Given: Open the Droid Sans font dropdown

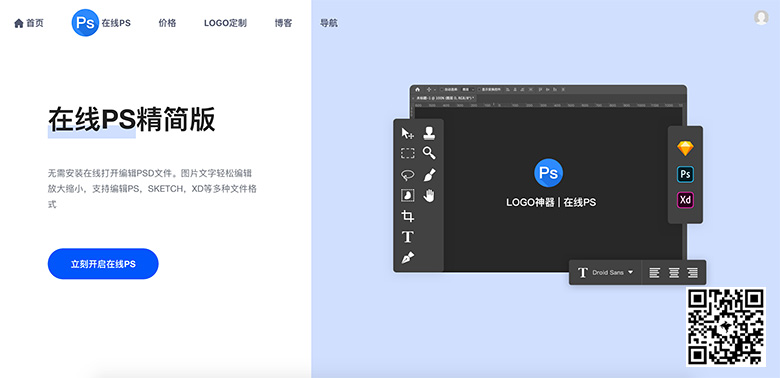Looking at the screenshot, I should click(613, 273).
